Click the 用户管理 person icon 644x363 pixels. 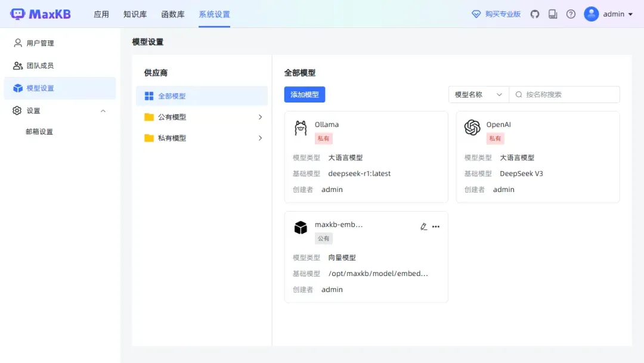[x=18, y=43]
